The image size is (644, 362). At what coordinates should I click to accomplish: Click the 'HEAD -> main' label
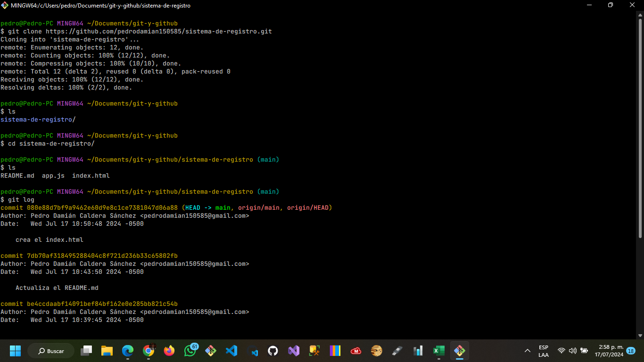coord(208,208)
